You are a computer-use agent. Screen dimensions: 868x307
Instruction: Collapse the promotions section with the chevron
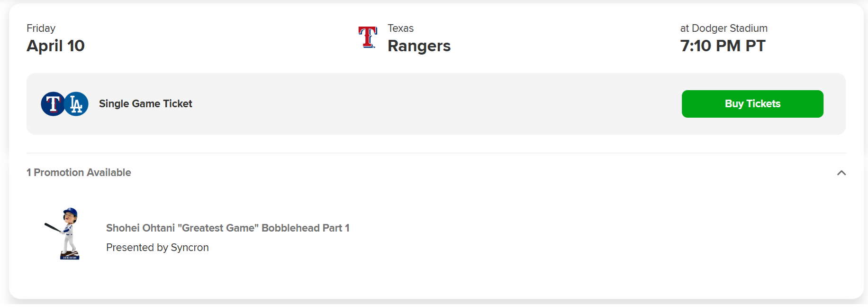point(841,173)
